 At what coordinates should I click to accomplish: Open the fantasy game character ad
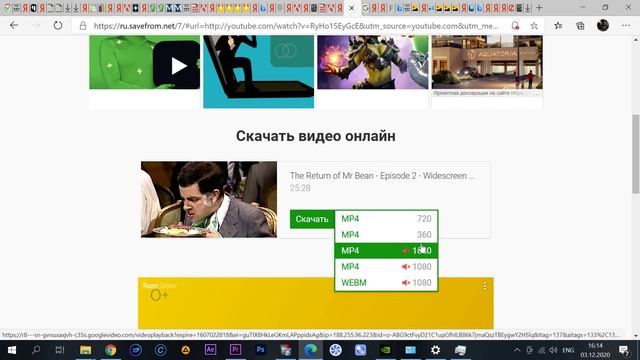click(x=373, y=62)
